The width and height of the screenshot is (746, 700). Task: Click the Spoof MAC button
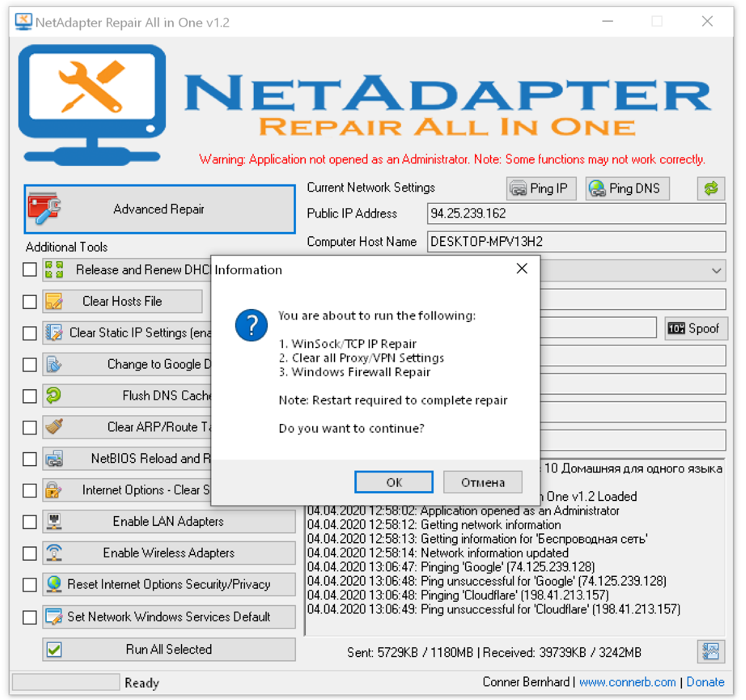(696, 328)
